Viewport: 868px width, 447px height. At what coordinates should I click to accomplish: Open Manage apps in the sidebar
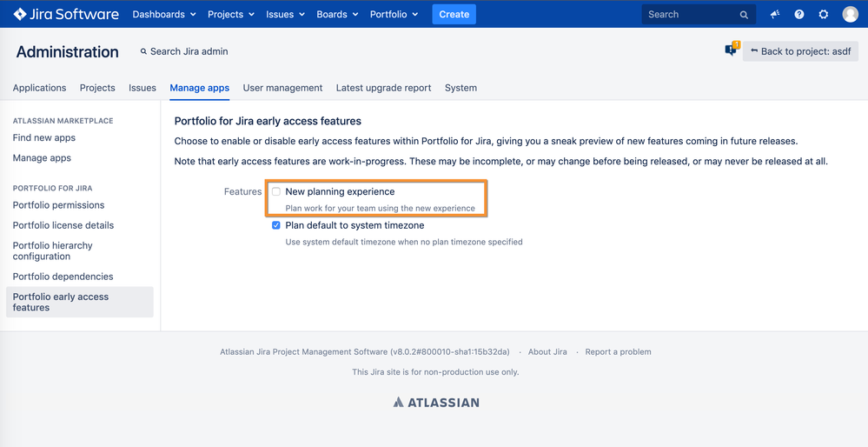pyautogui.click(x=42, y=158)
